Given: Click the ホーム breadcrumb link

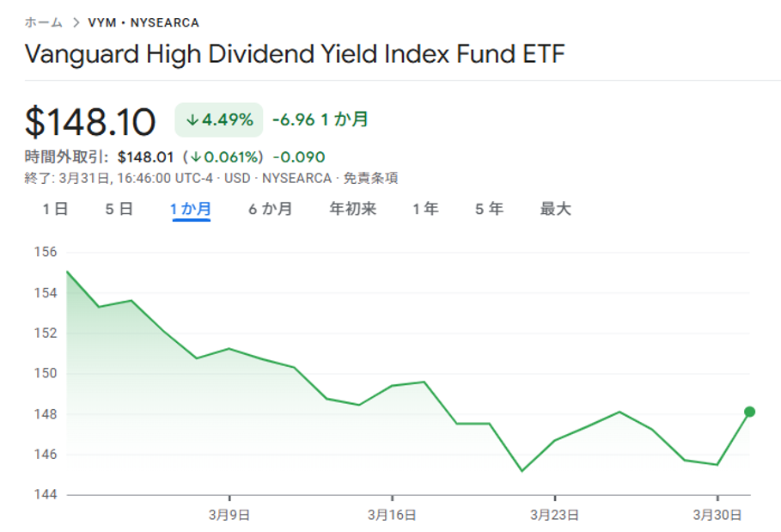Looking at the screenshot, I should 43,22.
